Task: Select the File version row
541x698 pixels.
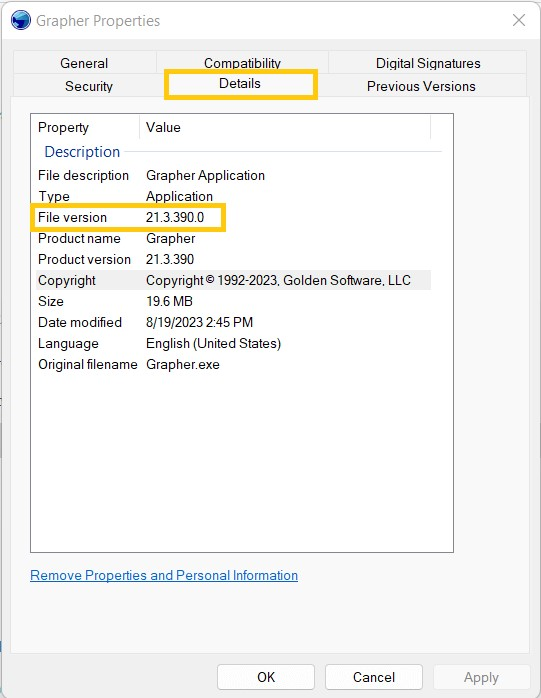Action: 233,217
